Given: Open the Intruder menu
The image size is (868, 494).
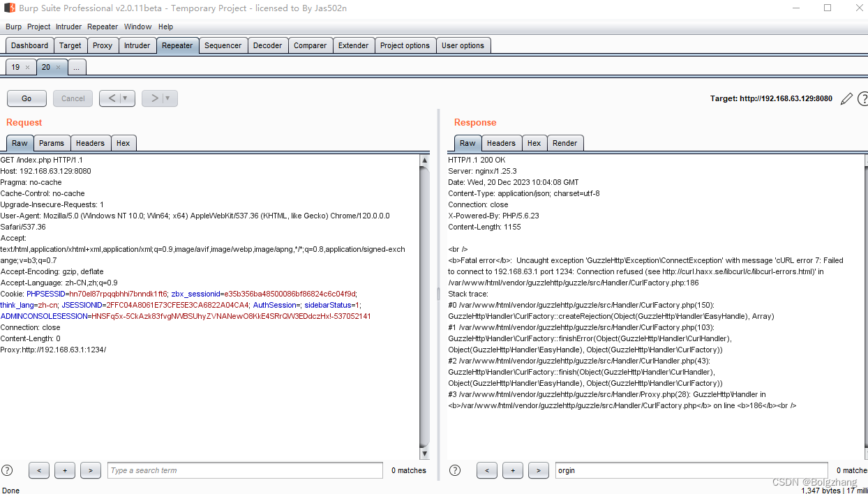Looking at the screenshot, I should pos(68,27).
